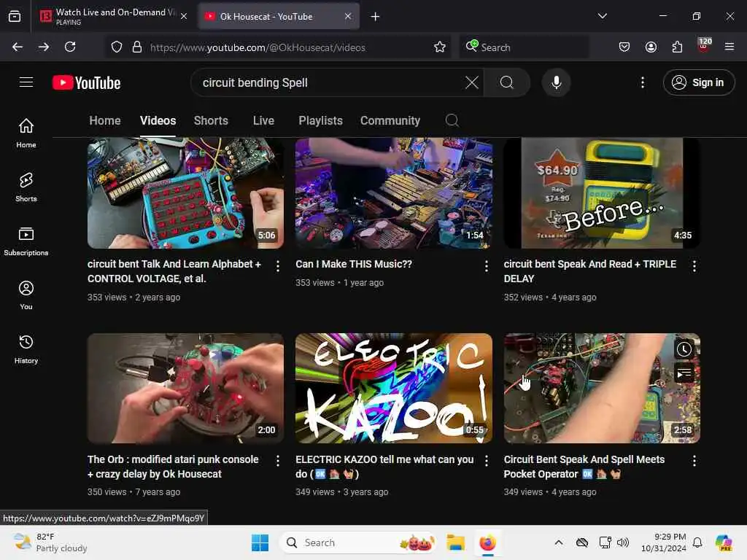Open Subscriptions in the sidebar
Screen dimensions: 747x560
pyautogui.click(x=26, y=241)
